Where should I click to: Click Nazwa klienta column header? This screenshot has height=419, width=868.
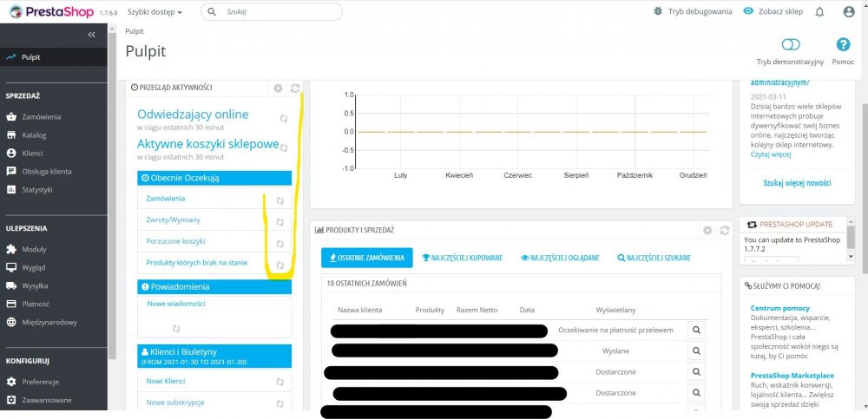click(360, 310)
